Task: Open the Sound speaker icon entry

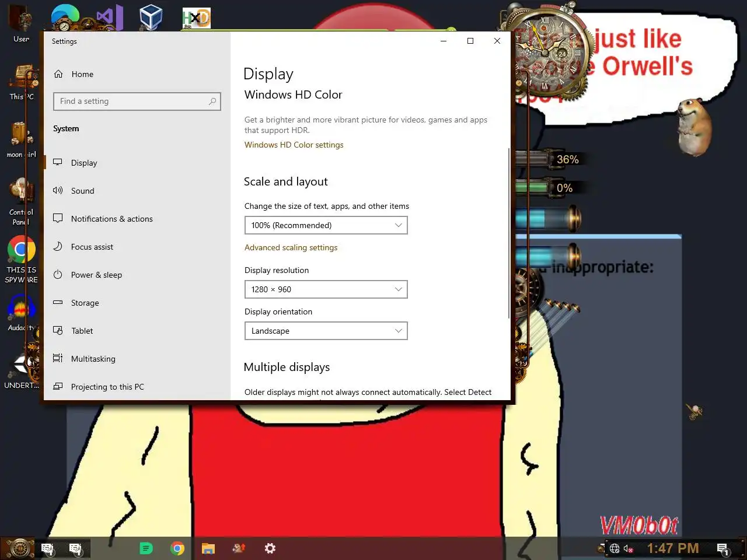Action: click(58, 190)
